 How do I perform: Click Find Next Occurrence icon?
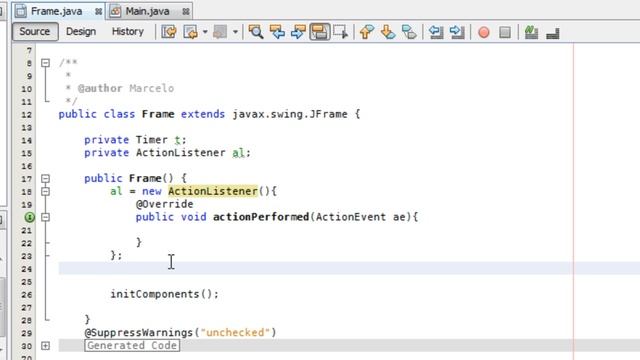[x=298, y=32]
